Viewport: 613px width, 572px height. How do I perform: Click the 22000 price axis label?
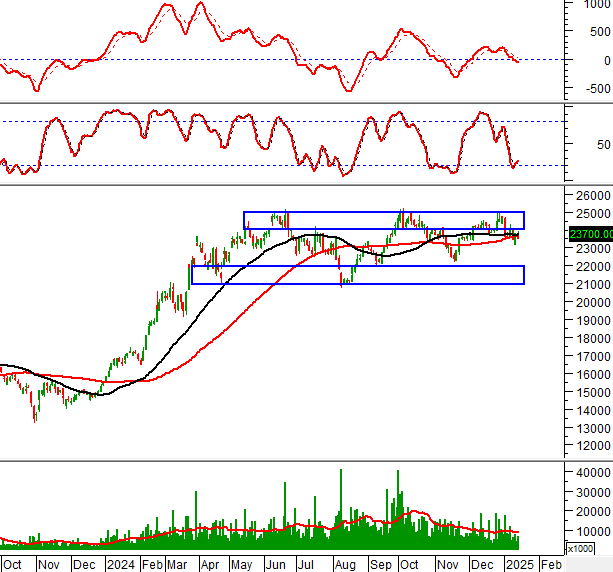click(593, 267)
